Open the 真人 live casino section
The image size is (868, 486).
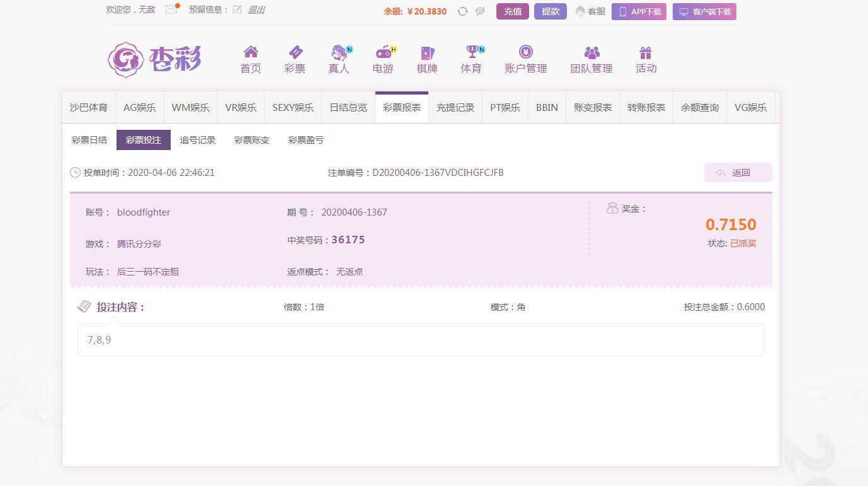point(339,60)
